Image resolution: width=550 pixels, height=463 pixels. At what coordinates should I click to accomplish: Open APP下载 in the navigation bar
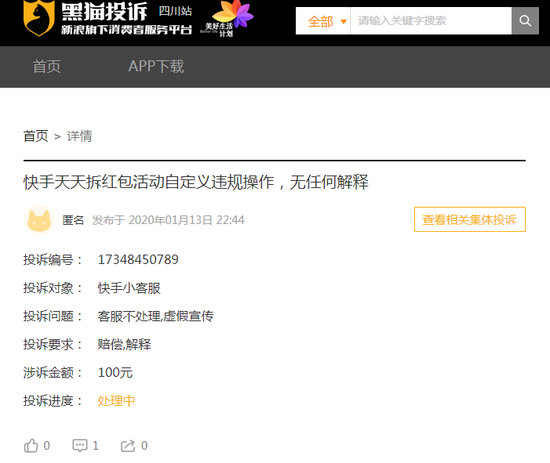[156, 67]
